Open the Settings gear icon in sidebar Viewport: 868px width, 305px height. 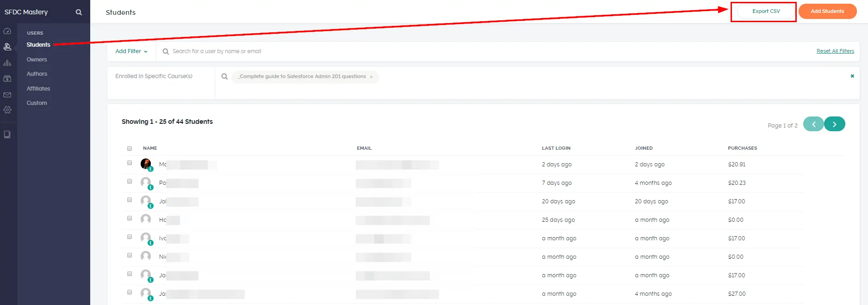(7, 110)
